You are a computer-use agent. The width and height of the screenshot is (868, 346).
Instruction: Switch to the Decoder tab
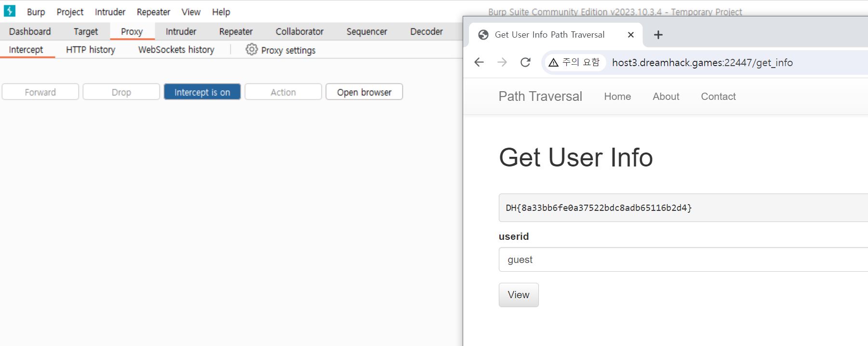click(x=427, y=31)
